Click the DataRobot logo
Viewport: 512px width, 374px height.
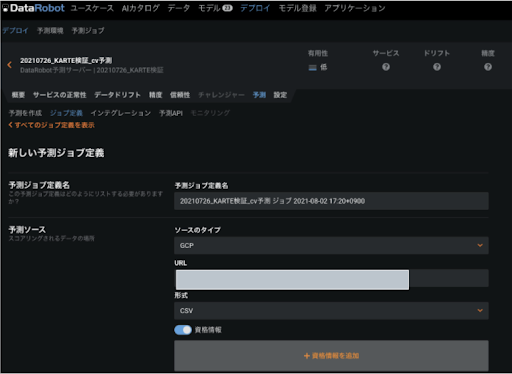tap(33, 8)
